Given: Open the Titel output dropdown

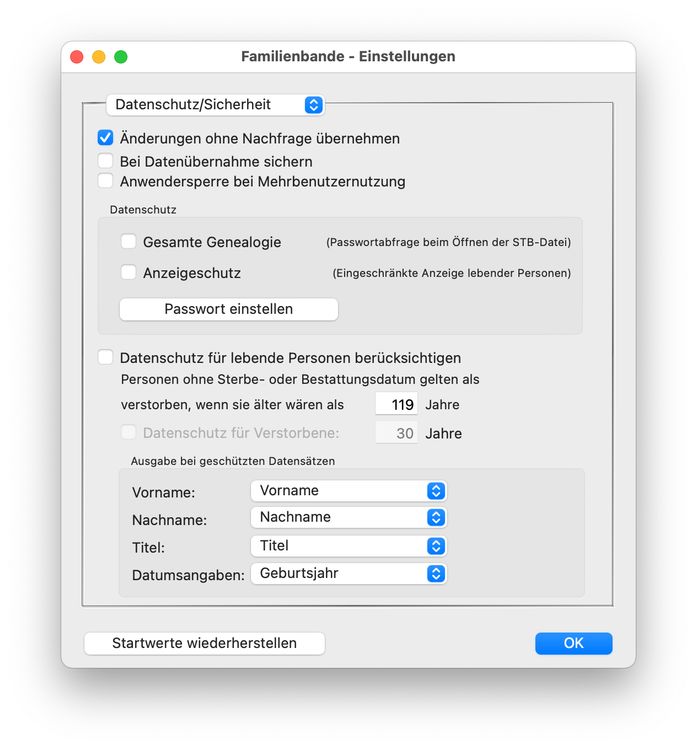Looking at the screenshot, I should [x=347, y=546].
